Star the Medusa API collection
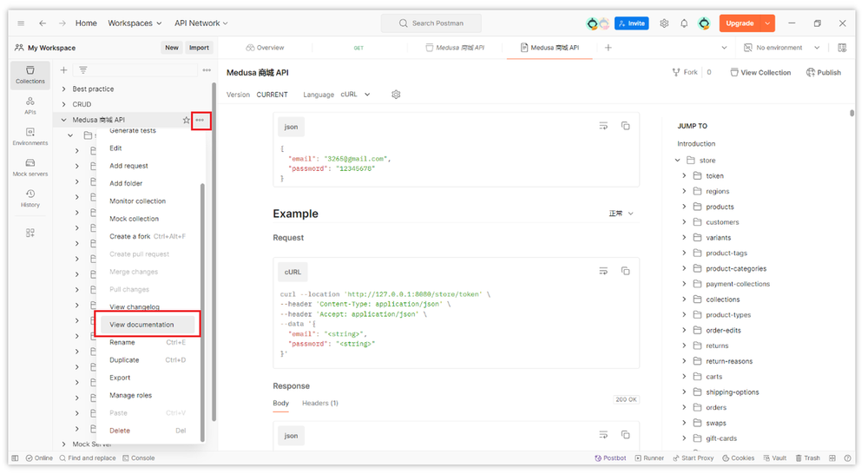 click(186, 120)
